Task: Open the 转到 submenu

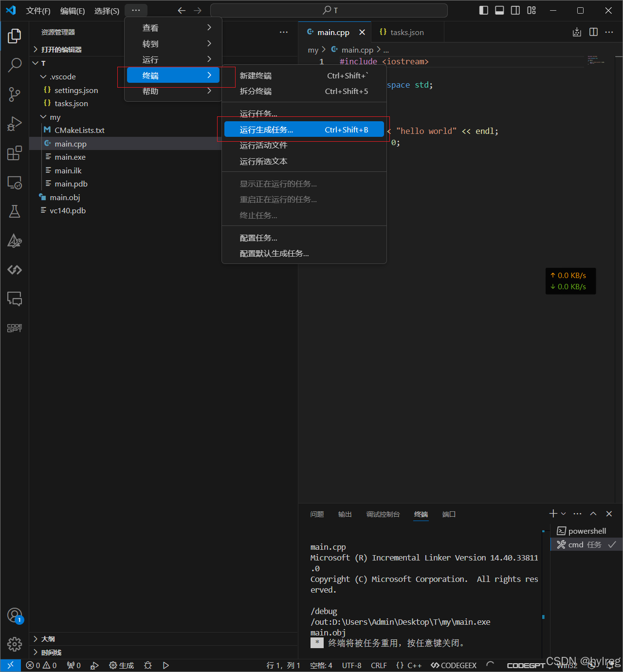Action: pyautogui.click(x=173, y=43)
